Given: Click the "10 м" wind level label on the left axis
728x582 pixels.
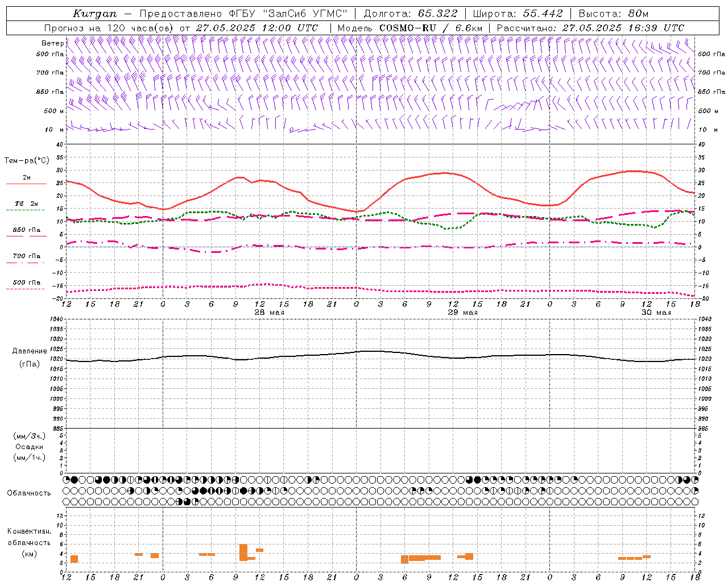Looking at the screenshot, I should pyautogui.click(x=55, y=130).
